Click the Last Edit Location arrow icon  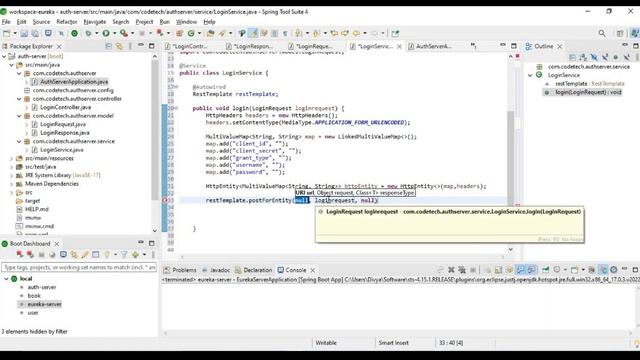(x=334, y=33)
